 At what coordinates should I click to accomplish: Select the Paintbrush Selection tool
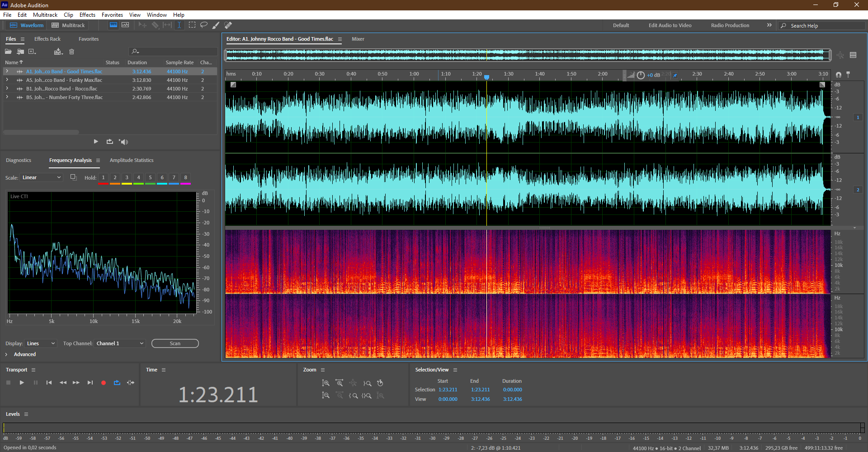[x=216, y=25]
